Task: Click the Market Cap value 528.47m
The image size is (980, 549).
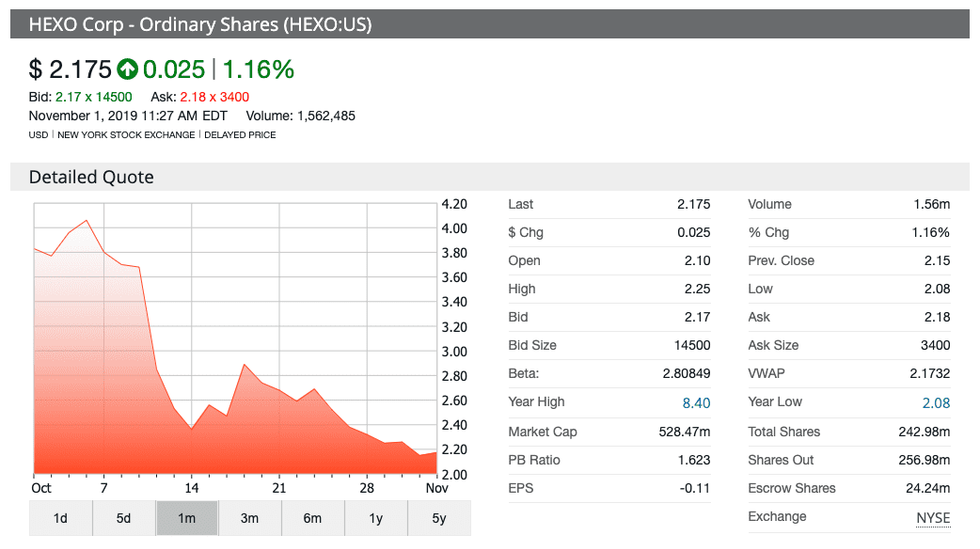Action: 685,432
